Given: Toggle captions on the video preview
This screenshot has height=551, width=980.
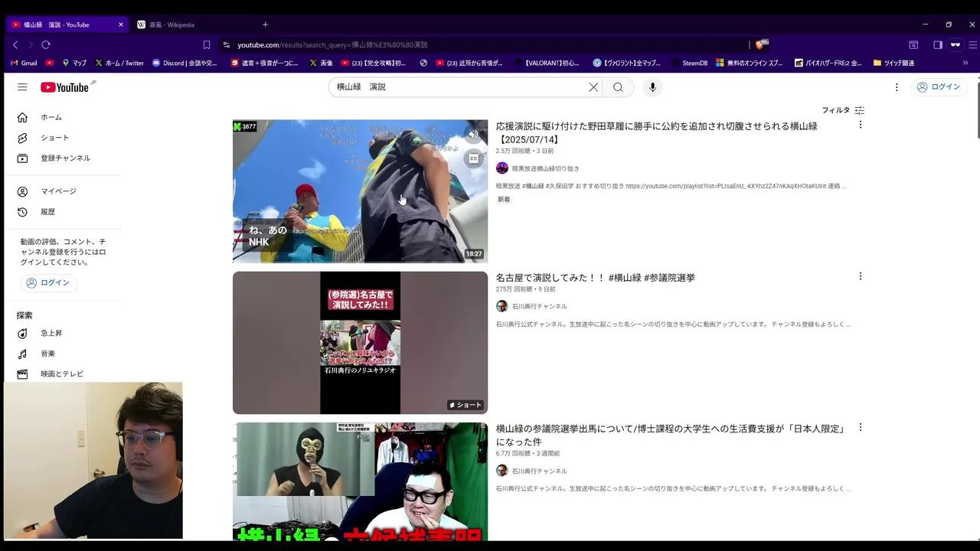Looking at the screenshot, I should [473, 158].
